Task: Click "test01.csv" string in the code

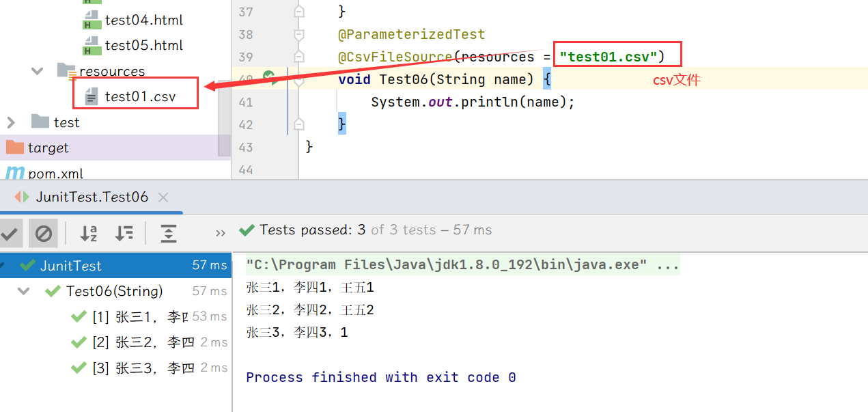Action: point(608,57)
